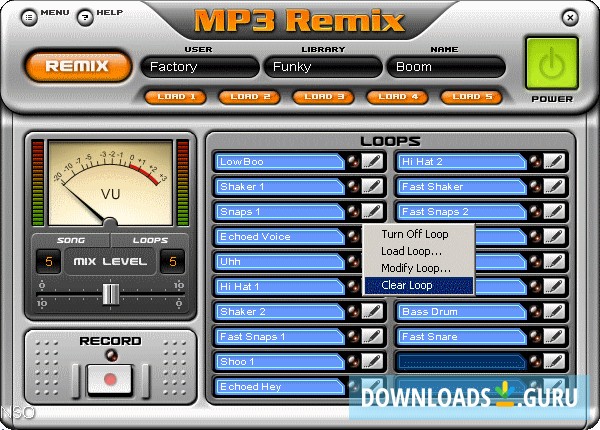The height and width of the screenshot is (430, 600).
Task: Select the Fast Snare loop slot
Action: point(462,337)
